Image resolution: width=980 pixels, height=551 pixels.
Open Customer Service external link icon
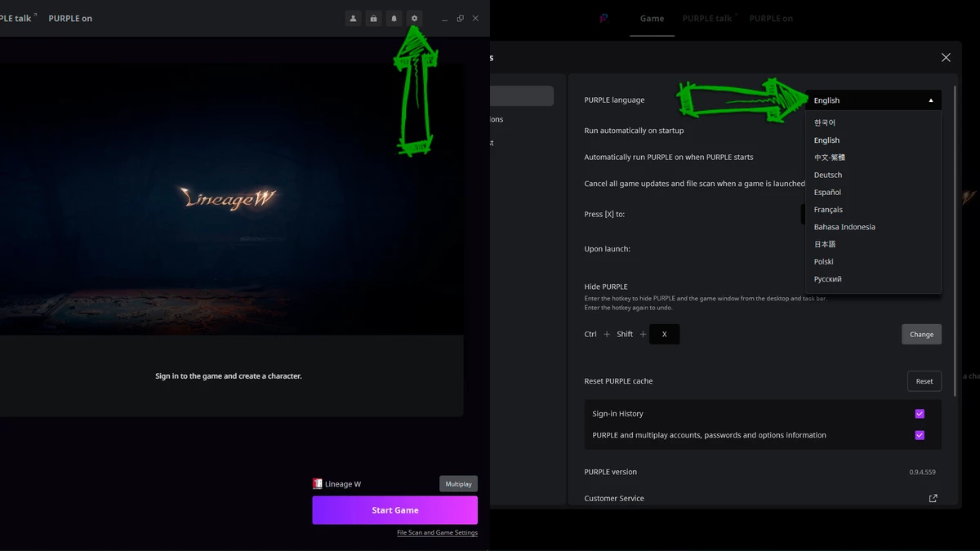[x=933, y=498]
